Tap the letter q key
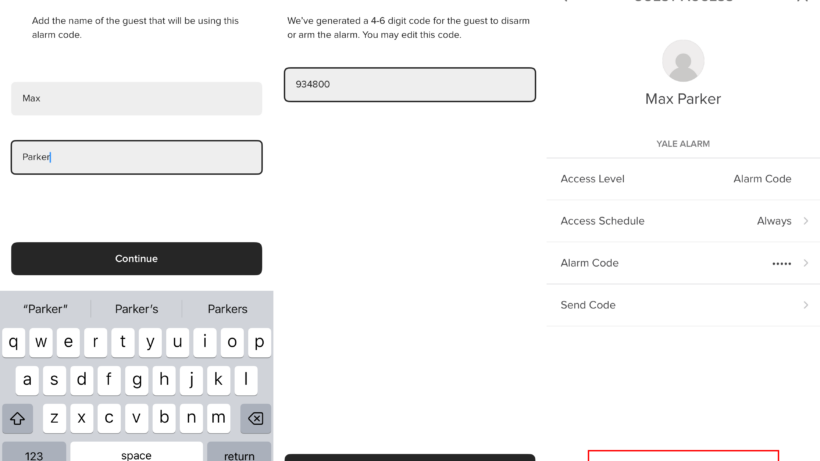Screen dimensions: 820x461 click(14, 342)
